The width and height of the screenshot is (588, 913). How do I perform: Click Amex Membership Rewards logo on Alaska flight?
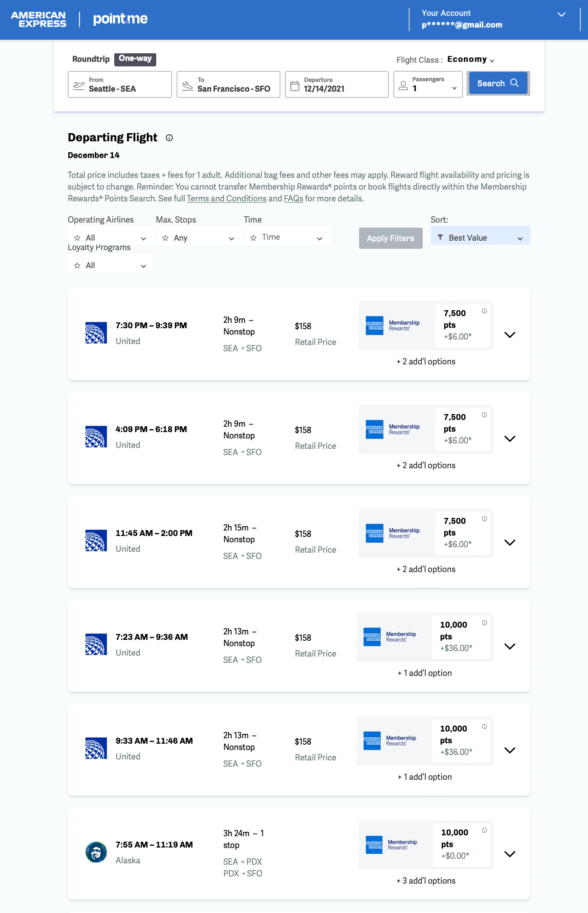[x=391, y=845]
